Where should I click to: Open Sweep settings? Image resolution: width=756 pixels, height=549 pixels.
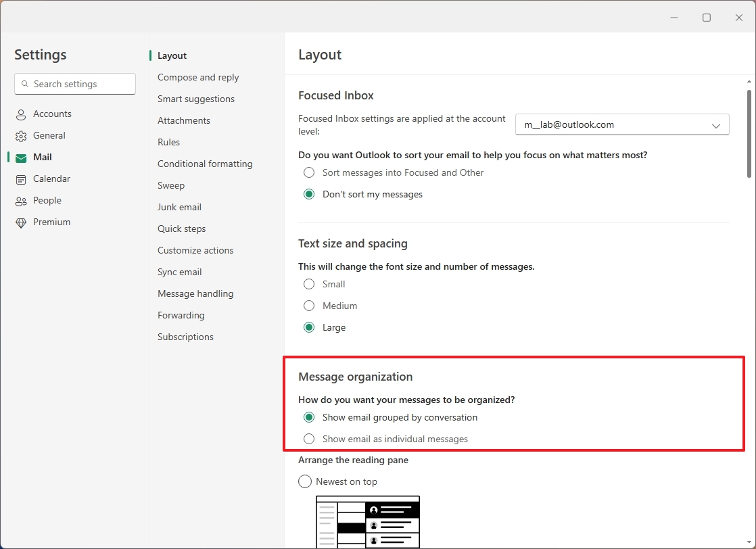(x=171, y=186)
